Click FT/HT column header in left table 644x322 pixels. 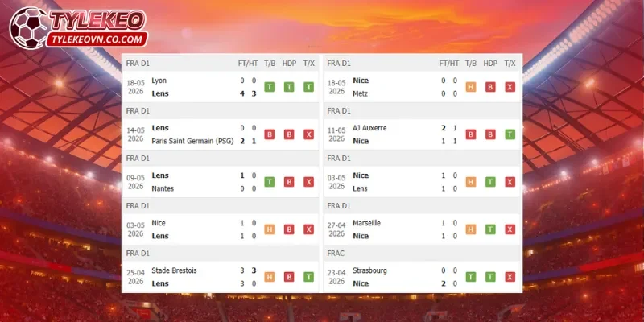(x=248, y=64)
